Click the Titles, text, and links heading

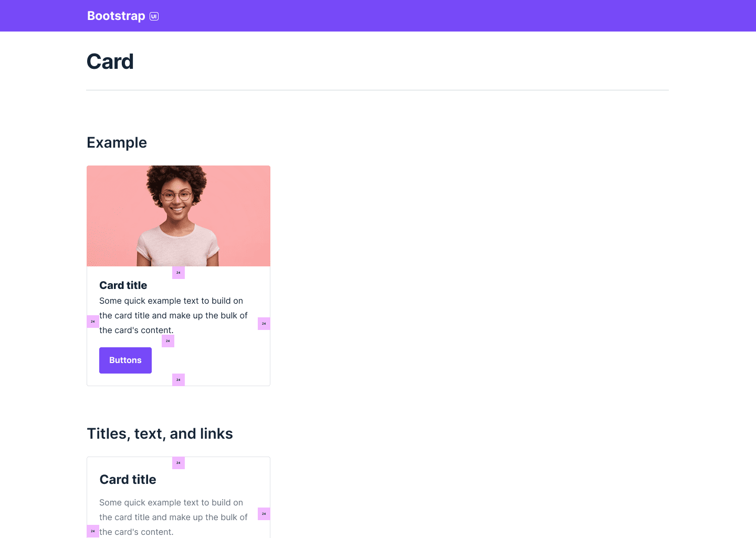click(x=160, y=433)
